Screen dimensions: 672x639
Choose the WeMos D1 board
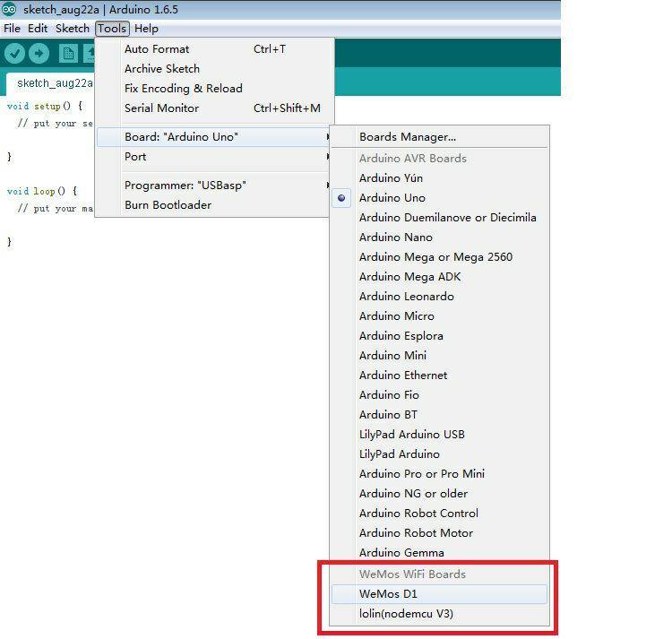(439, 594)
